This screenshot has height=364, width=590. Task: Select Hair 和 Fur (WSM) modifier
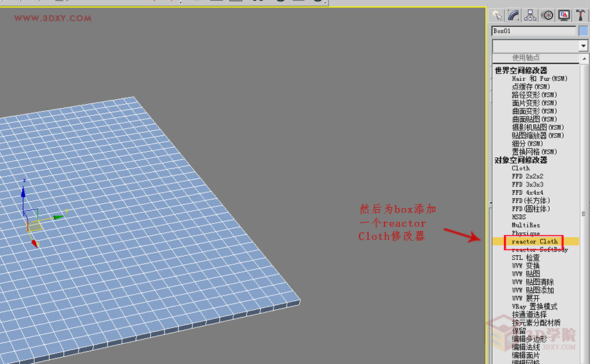[539, 78]
